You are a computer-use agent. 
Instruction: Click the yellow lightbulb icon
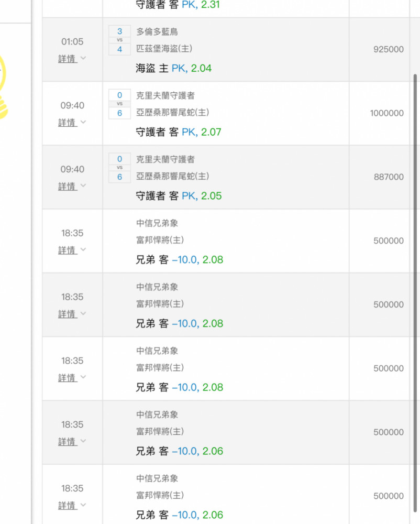(x=3, y=88)
